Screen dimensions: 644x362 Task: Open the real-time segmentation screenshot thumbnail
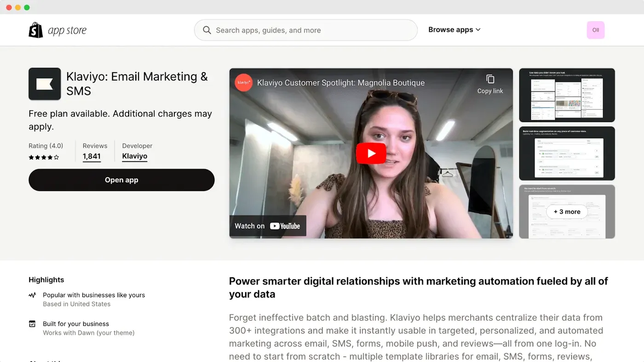[x=567, y=153]
